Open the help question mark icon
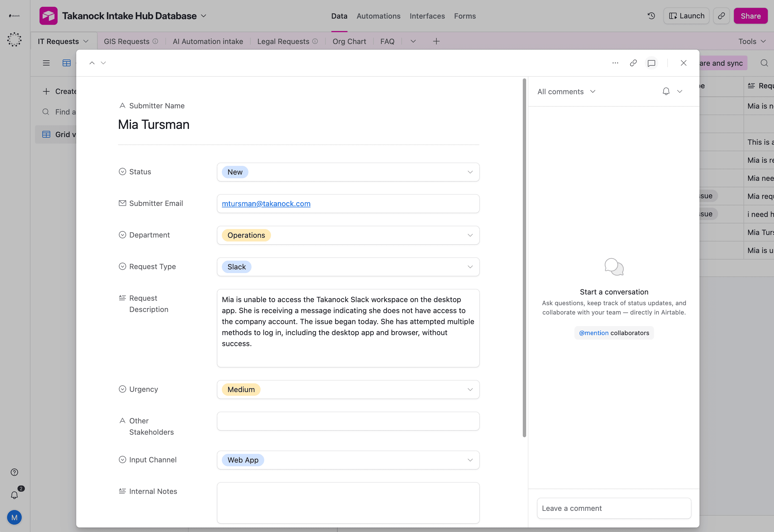774x532 pixels. coord(14,472)
